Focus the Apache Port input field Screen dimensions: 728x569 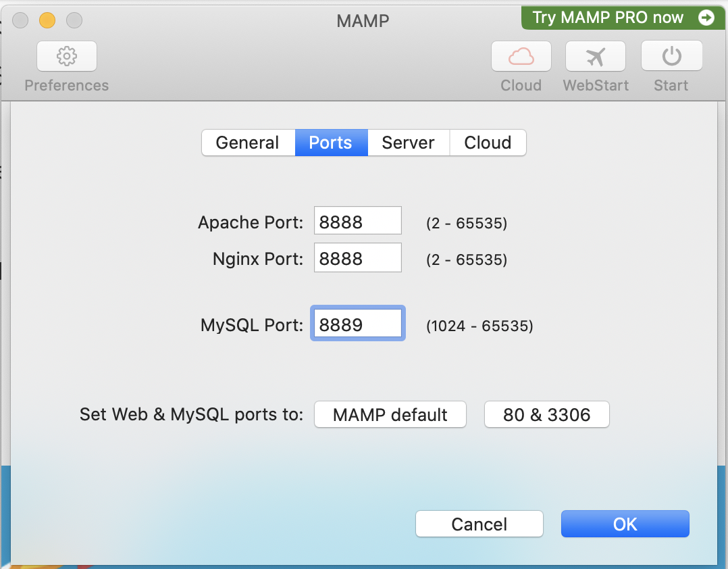point(357,220)
